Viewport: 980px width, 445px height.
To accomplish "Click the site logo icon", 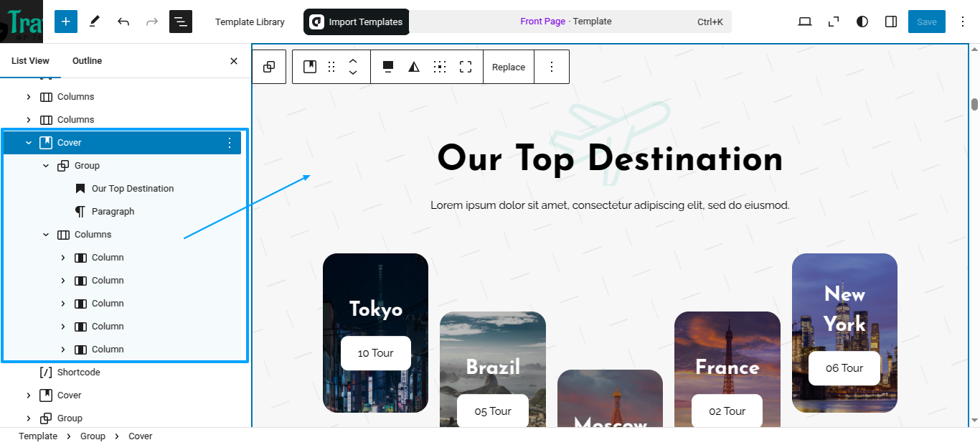I will (22, 22).
